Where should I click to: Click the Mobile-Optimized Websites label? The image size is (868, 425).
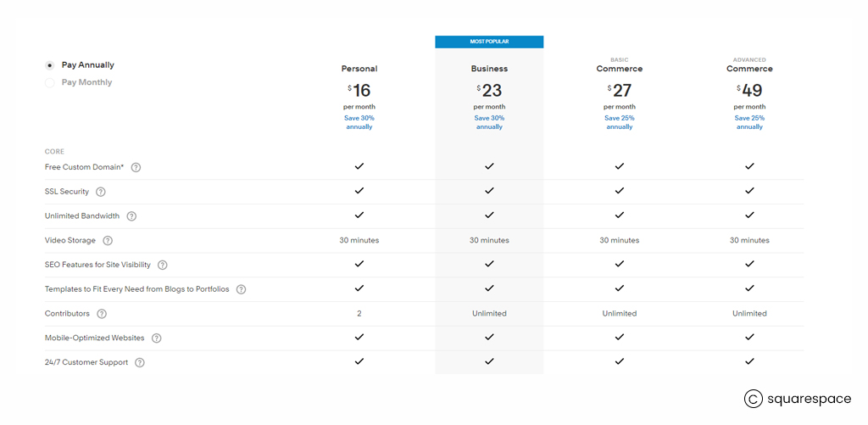(x=95, y=338)
